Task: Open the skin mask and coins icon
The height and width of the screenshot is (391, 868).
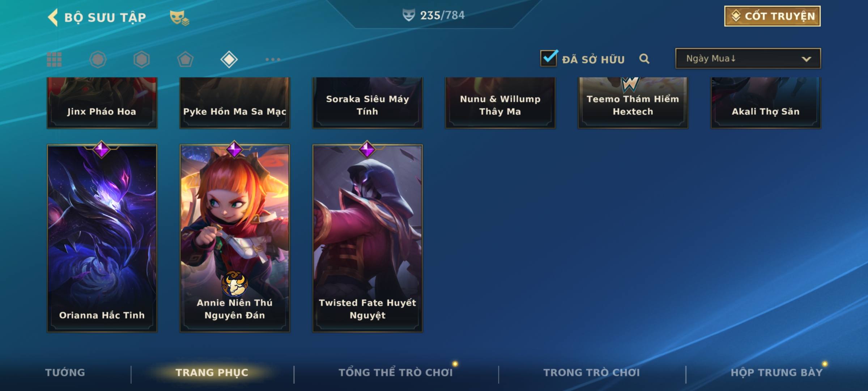Action: click(x=179, y=17)
